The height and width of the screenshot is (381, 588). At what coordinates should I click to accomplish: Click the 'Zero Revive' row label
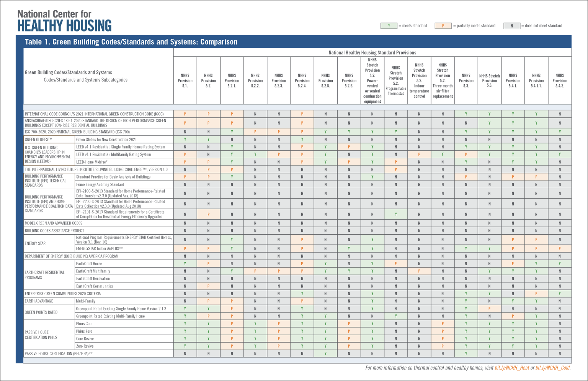click(85, 346)
